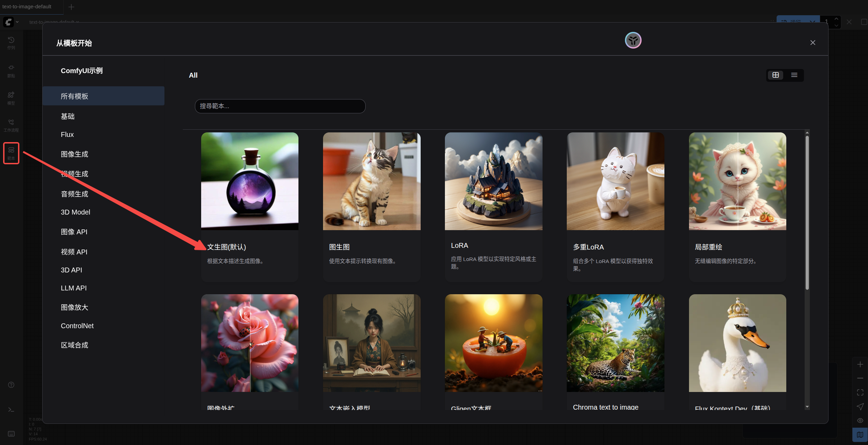Click the canvas zoom in plus icon
The width and height of the screenshot is (868, 445).
[x=860, y=364]
